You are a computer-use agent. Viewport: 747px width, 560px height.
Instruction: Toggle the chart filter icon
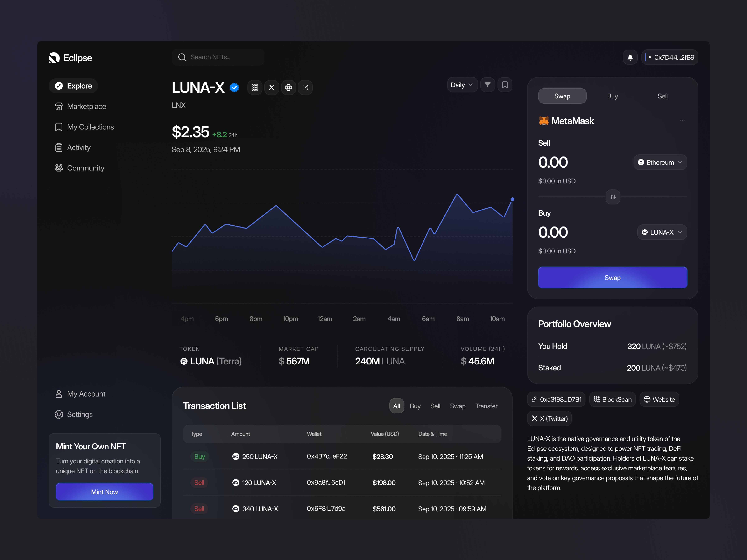coord(487,85)
